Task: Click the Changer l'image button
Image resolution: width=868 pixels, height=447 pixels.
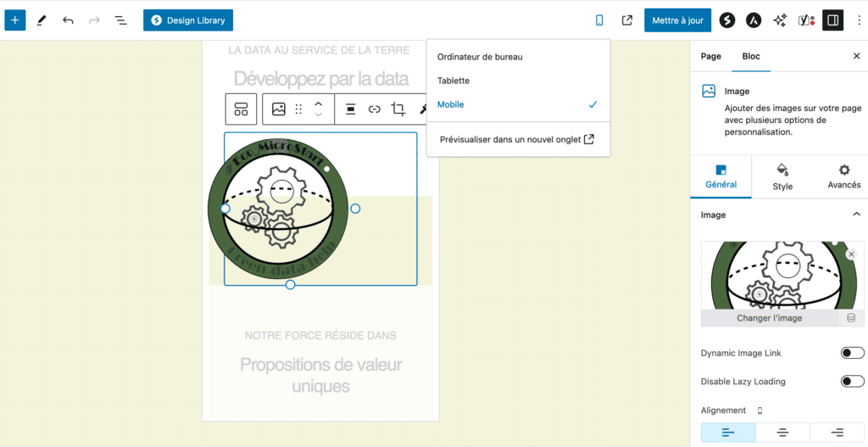Action: tap(770, 318)
